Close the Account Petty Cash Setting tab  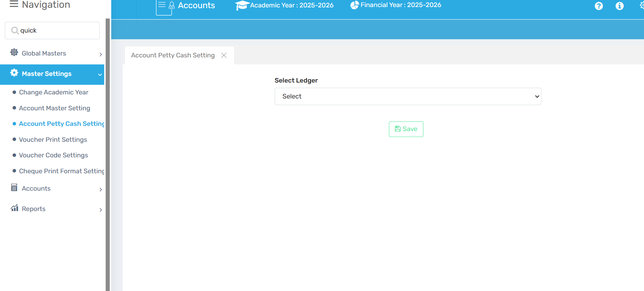point(224,55)
